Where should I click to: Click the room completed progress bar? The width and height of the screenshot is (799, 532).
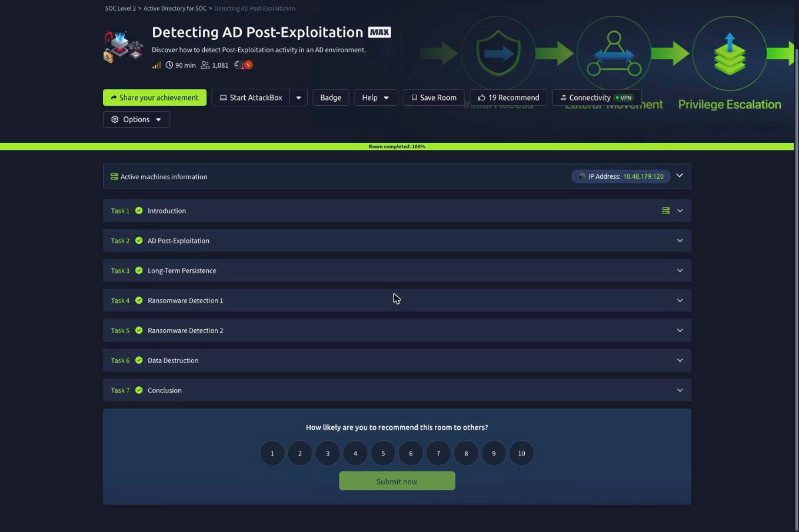point(397,146)
